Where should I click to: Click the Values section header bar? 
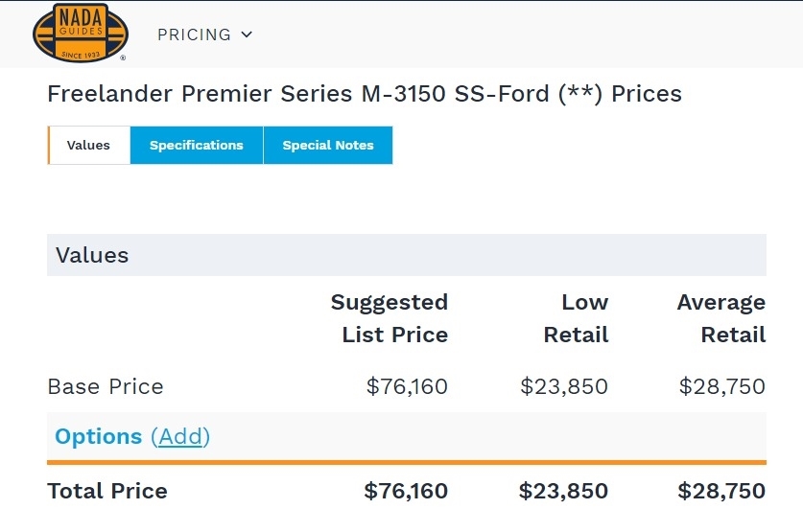406,255
